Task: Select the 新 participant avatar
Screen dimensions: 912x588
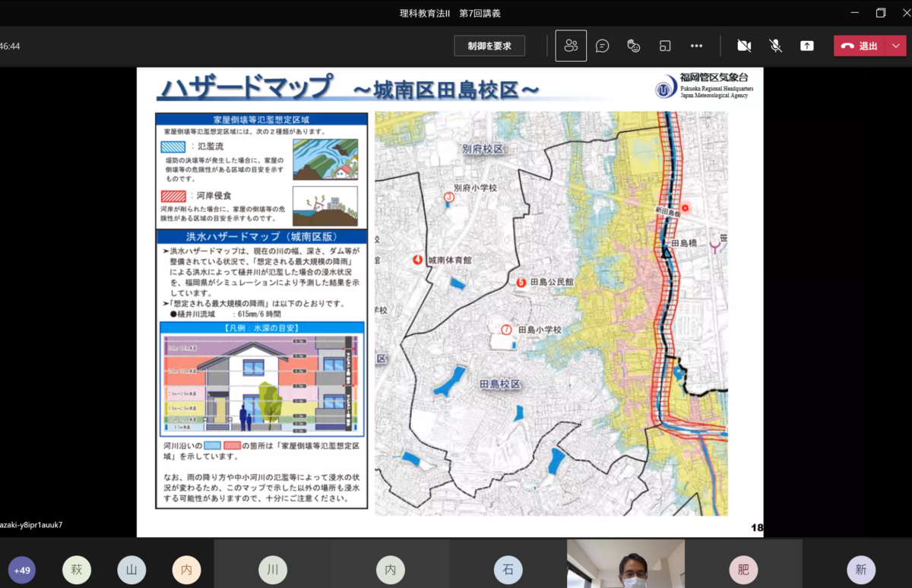Action: pos(860,569)
